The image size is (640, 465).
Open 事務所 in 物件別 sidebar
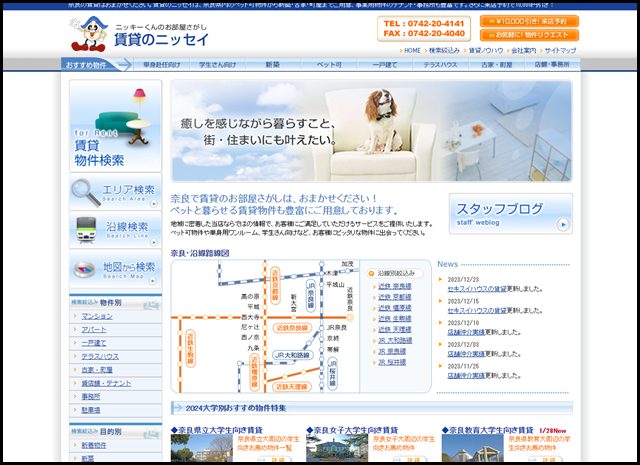point(91,397)
